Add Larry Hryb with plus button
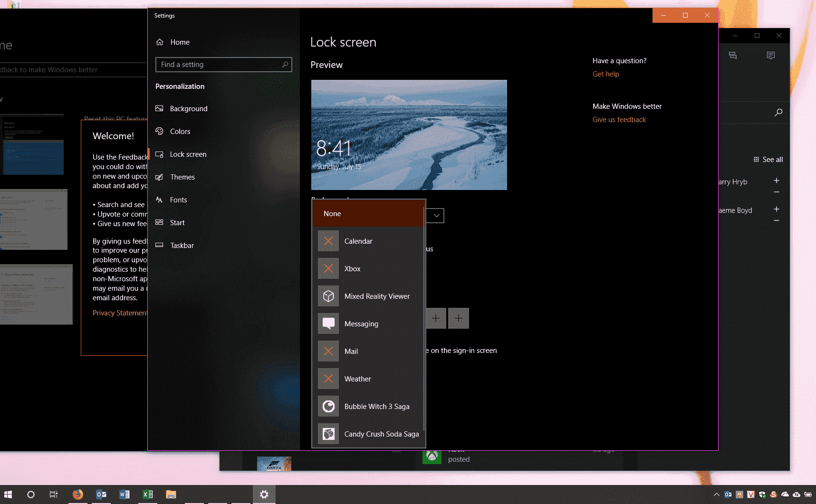Image resolution: width=816 pixels, height=504 pixels. pyautogui.click(x=777, y=181)
